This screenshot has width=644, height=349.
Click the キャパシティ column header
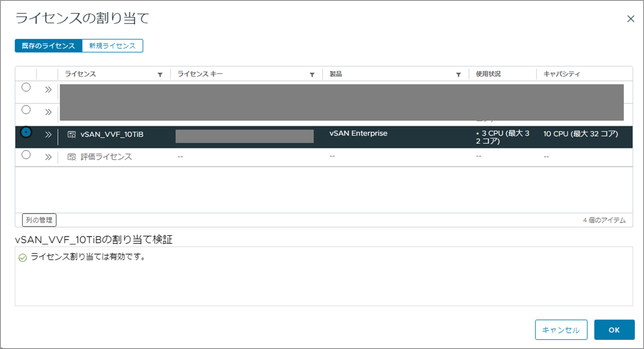tap(561, 74)
